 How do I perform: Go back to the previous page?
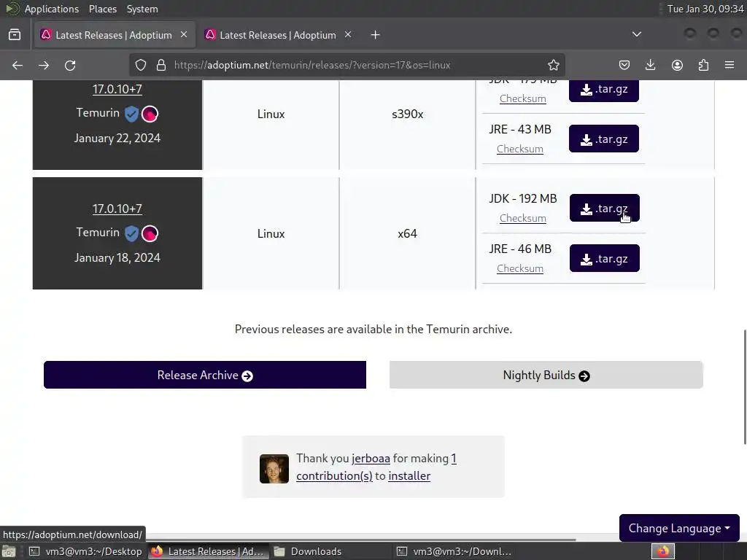click(x=18, y=65)
